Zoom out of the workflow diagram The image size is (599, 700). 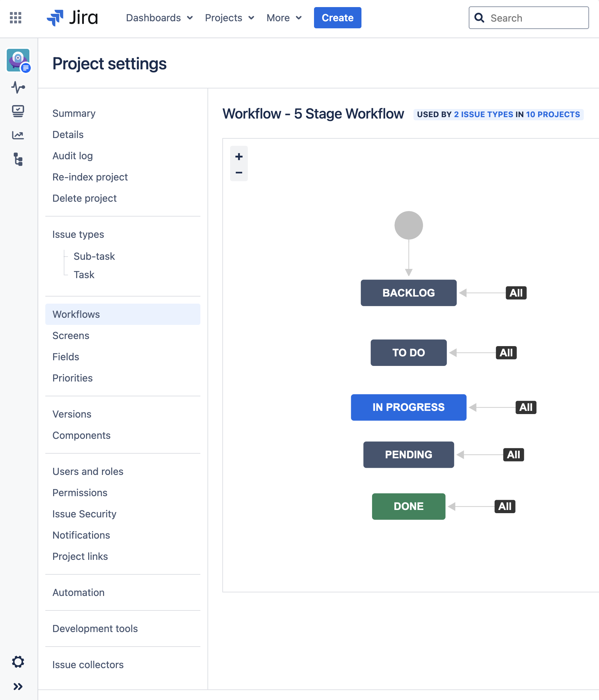point(239,173)
